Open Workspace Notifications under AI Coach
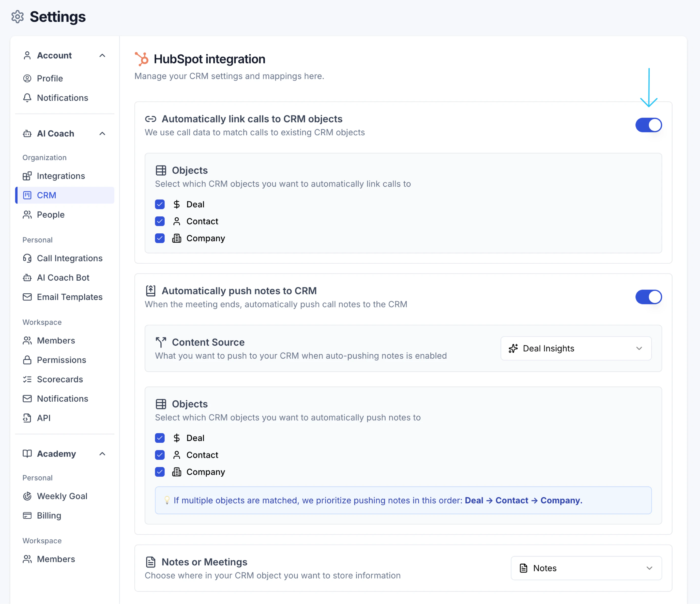The image size is (700, 604). click(65, 399)
